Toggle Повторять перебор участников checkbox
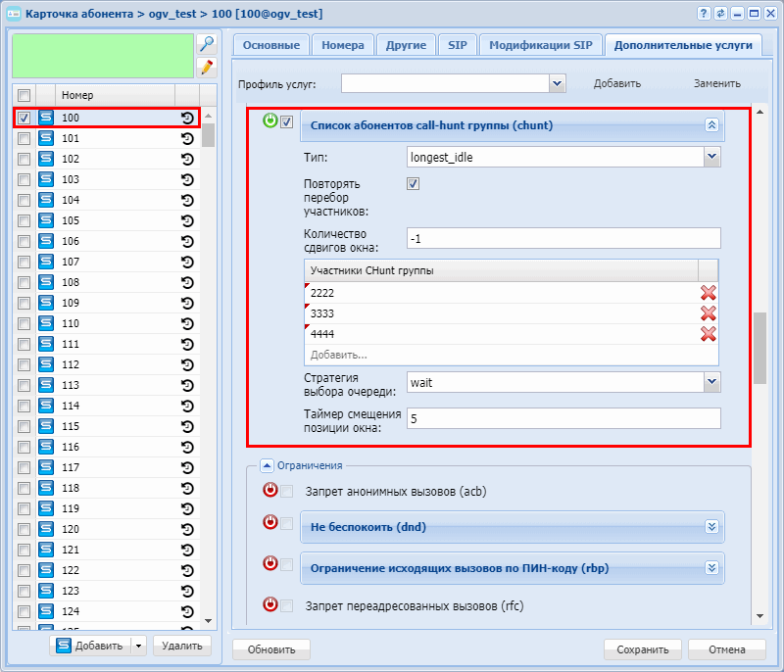Screen dimensions: 784x672 click(413, 184)
